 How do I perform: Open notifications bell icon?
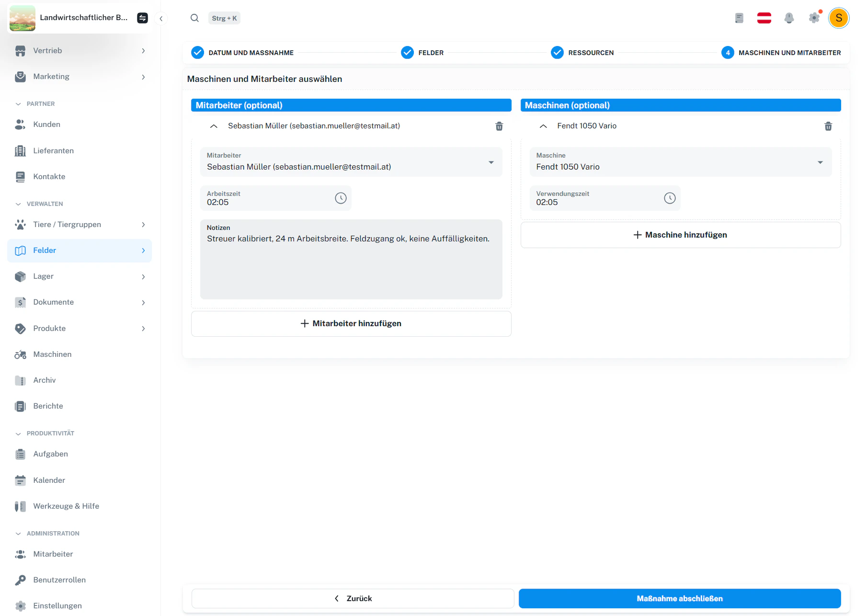coord(789,18)
